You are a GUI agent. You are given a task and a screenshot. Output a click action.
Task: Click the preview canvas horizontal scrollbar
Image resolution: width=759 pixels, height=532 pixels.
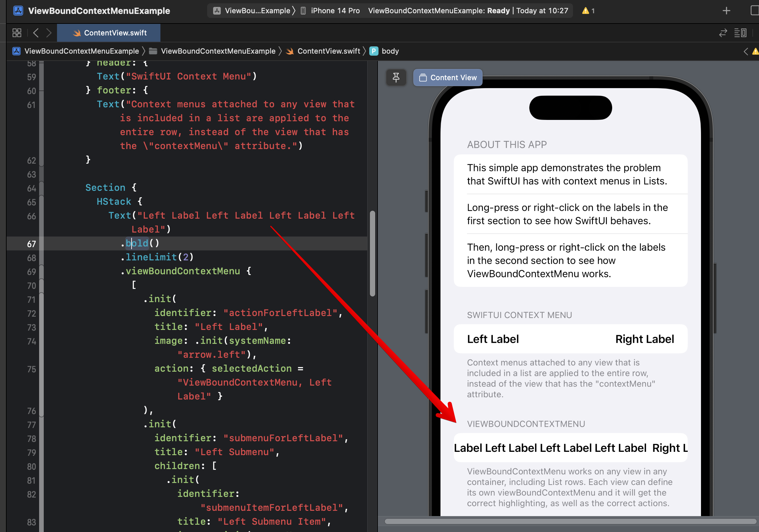click(570, 521)
